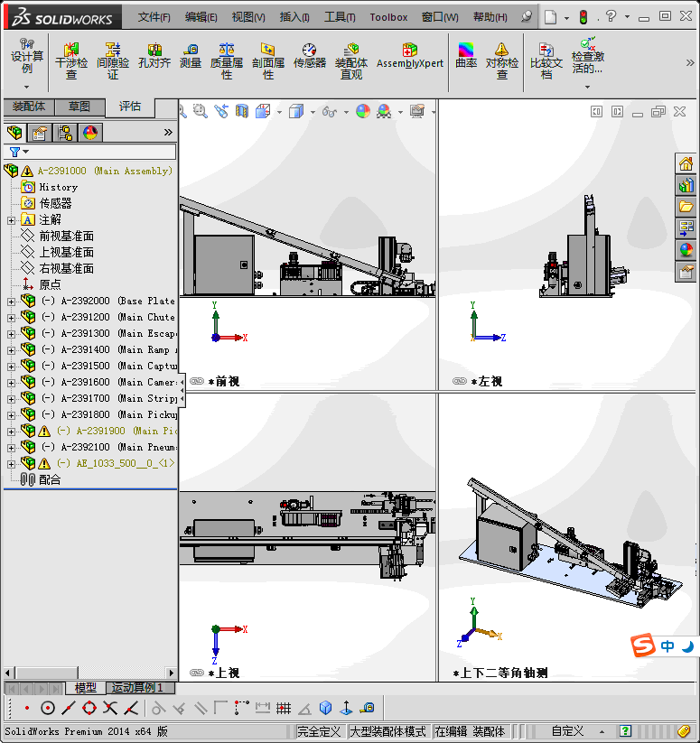
Task: Switch to the 草图 (Sketch) tab
Action: coord(79,107)
